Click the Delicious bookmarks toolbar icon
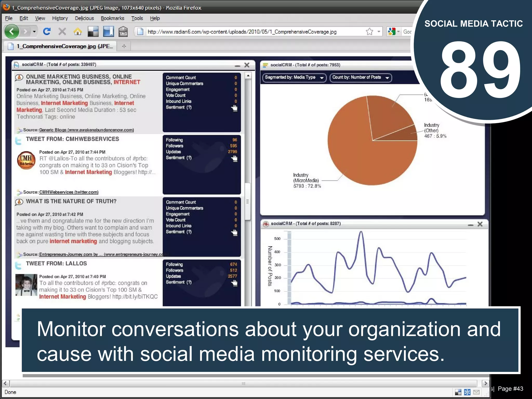The height and width of the screenshot is (399, 532). click(93, 31)
